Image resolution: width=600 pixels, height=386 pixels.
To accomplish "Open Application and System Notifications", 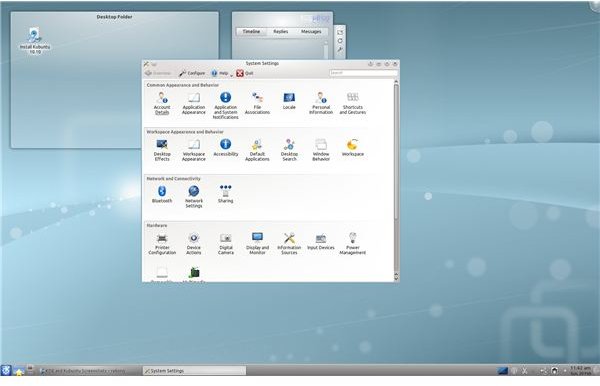I will pyautogui.click(x=225, y=105).
